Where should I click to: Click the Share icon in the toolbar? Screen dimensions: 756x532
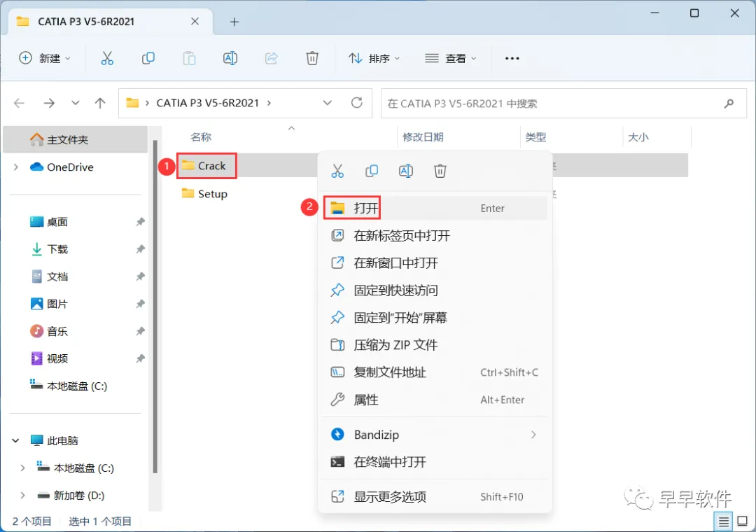pos(272,58)
